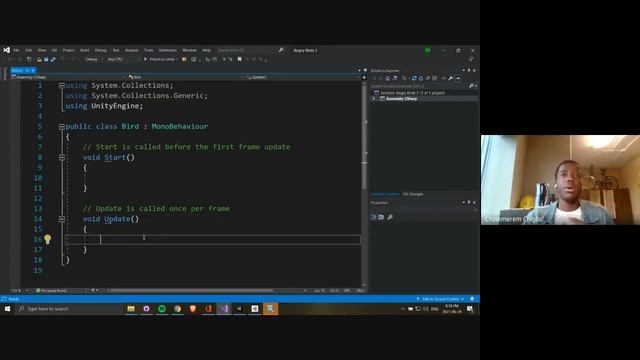Collapse the Start() method block
The height and width of the screenshot is (360, 640).
(62, 158)
